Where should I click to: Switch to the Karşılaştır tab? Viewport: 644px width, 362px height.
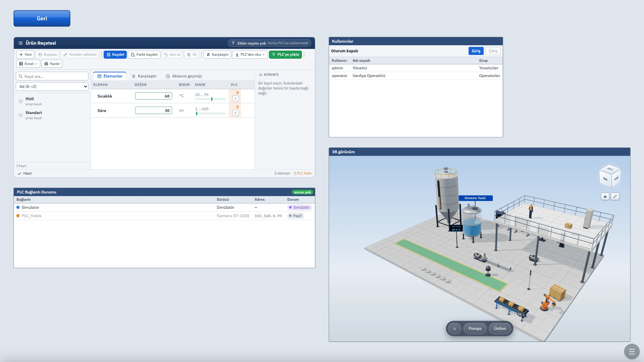[x=144, y=76]
